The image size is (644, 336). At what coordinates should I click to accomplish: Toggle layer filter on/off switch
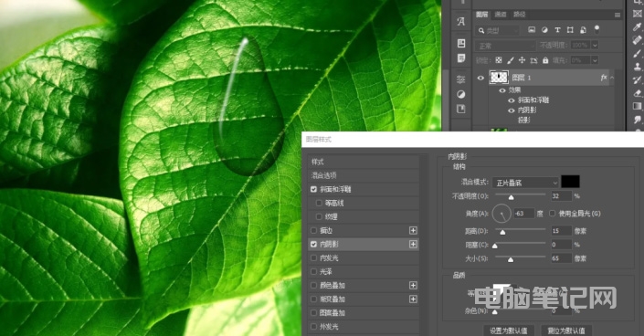(x=596, y=29)
